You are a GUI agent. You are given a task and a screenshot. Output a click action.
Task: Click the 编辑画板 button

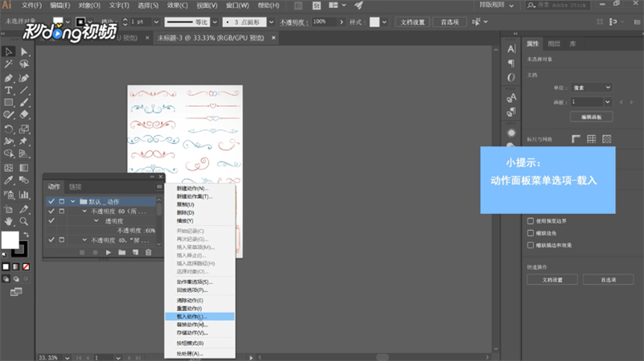pos(592,117)
